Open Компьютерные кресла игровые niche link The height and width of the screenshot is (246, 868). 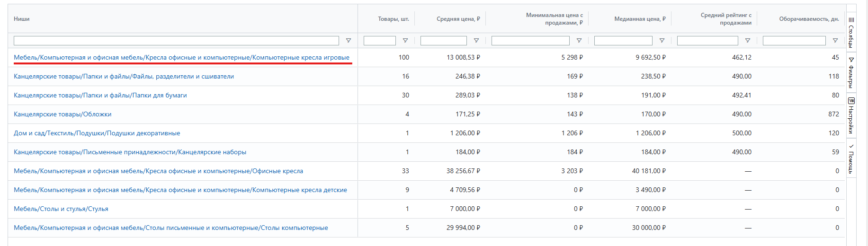point(181,57)
